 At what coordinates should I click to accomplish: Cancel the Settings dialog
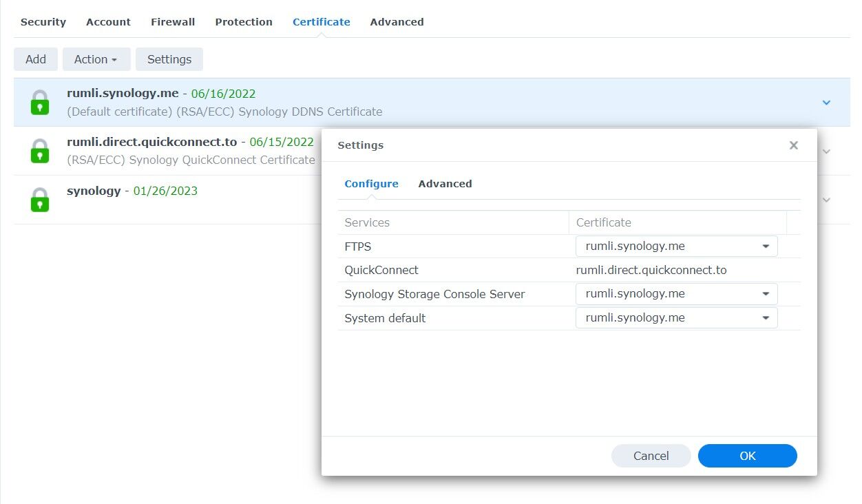pyautogui.click(x=651, y=456)
